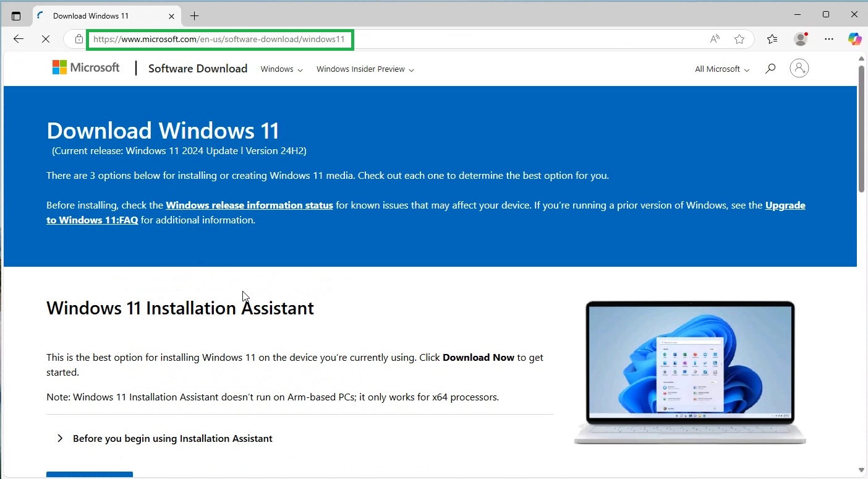View site information via the lock icon

coord(79,39)
